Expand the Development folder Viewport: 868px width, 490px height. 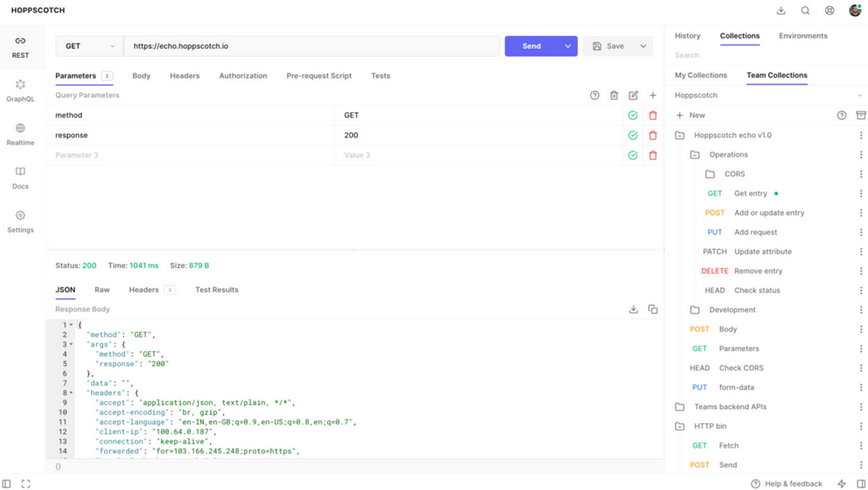694,310
